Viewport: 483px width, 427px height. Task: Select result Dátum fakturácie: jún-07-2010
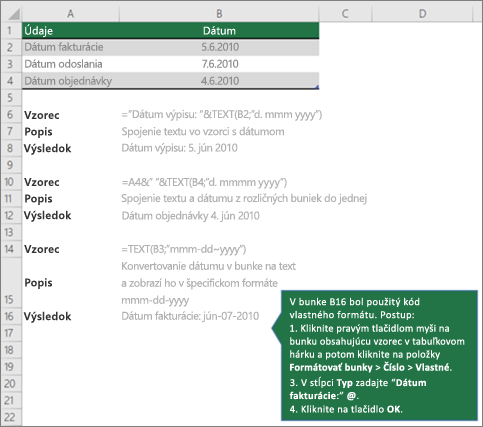click(190, 316)
